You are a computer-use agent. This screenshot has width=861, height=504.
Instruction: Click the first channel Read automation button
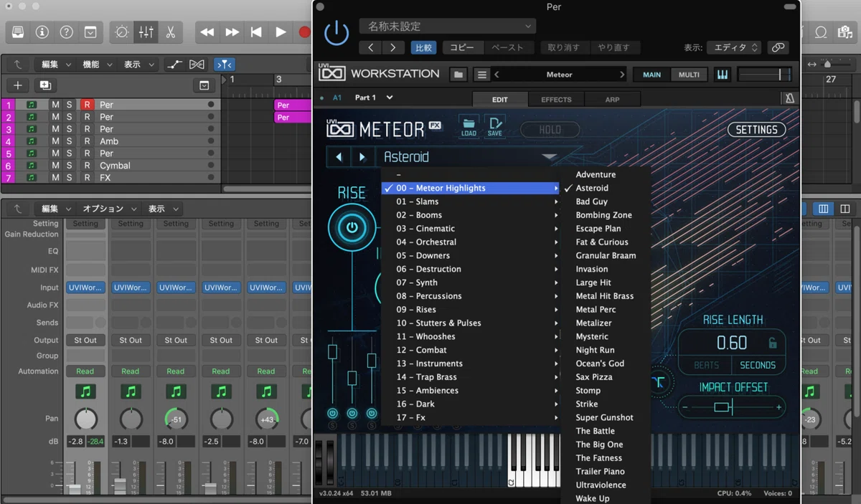(x=85, y=371)
